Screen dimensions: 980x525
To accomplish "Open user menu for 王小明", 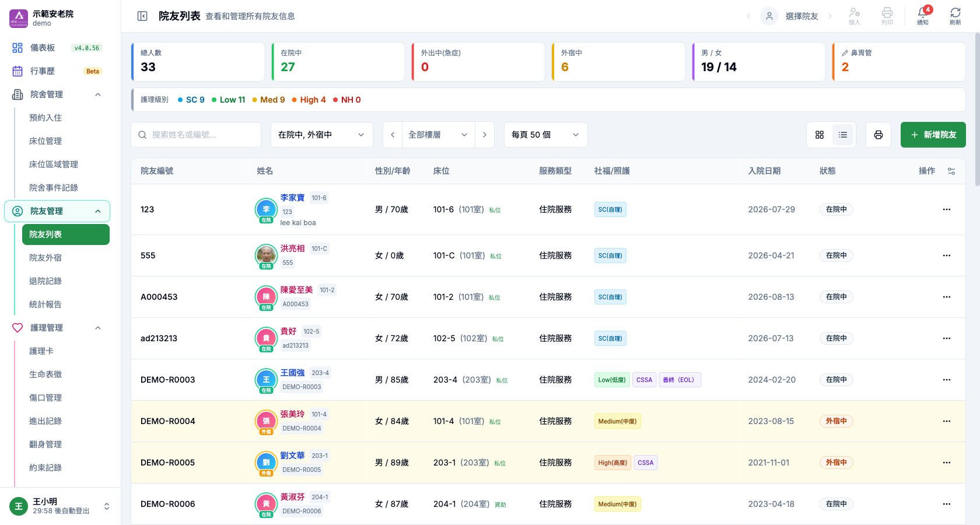I will [x=60, y=506].
